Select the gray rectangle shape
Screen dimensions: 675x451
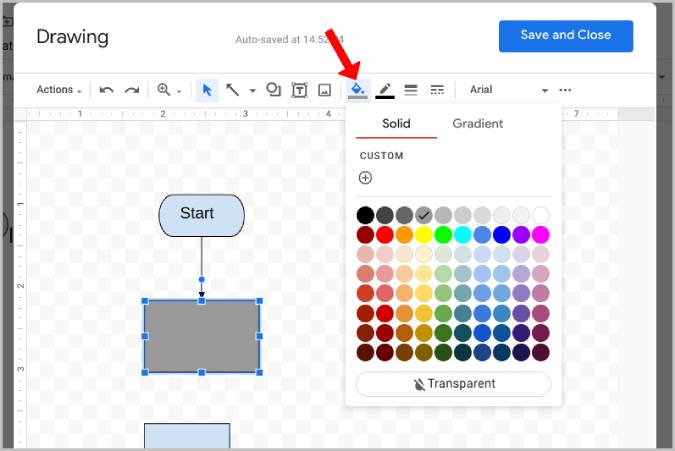[x=202, y=336]
